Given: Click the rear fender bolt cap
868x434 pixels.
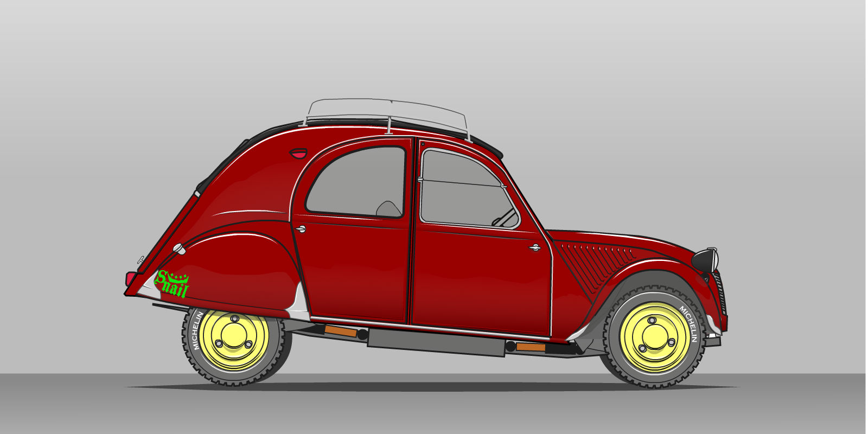Looking at the screenshot, I should point(179,250).
